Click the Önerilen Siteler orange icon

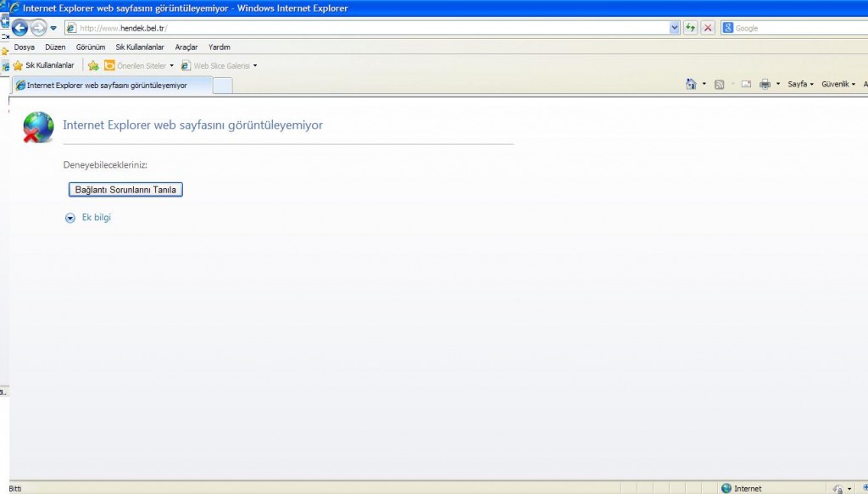coord(109,66)
